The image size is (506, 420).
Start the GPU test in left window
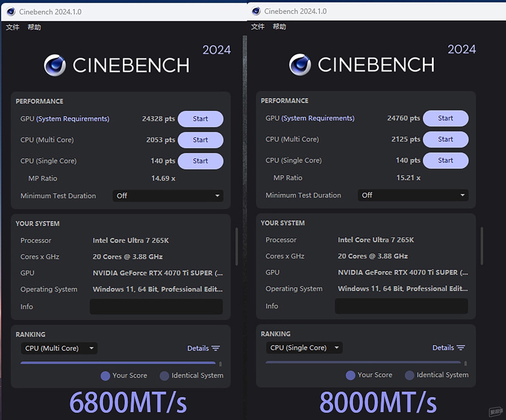coord(200,119)
